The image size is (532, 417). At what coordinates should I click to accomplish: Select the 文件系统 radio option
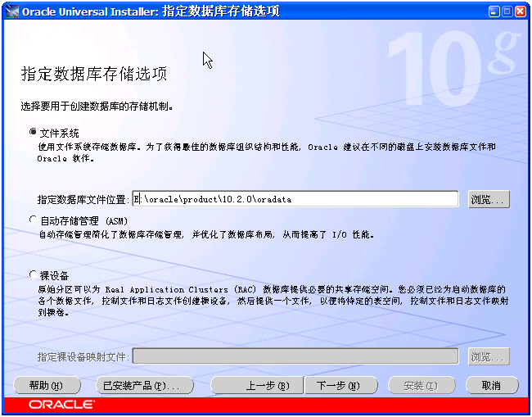[33, 132]
